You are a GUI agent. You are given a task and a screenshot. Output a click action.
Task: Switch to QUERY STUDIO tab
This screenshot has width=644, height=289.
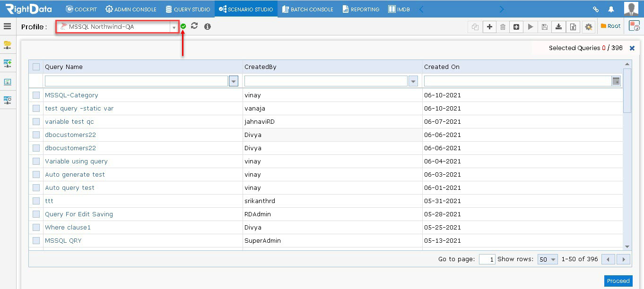tap(188, 9)
